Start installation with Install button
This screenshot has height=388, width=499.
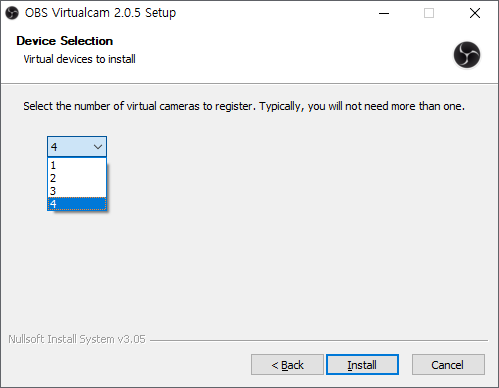[362, 365]
